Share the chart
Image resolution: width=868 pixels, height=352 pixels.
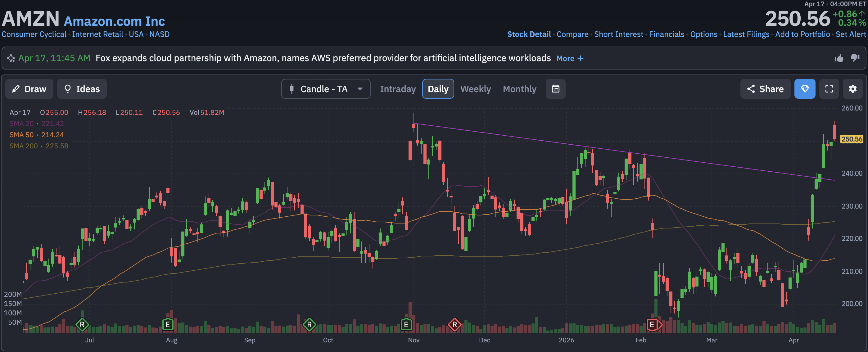point(765,89)
